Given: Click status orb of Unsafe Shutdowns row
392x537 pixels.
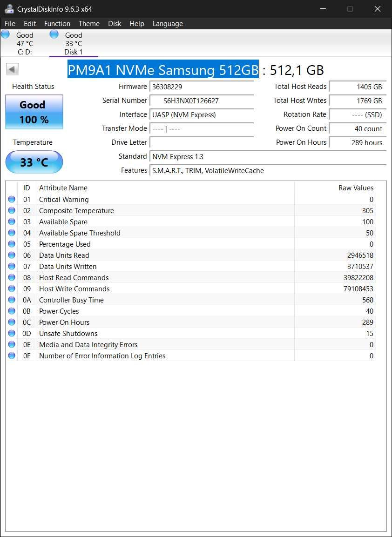Looking at the screenshot, I should [x=12, y=333].
